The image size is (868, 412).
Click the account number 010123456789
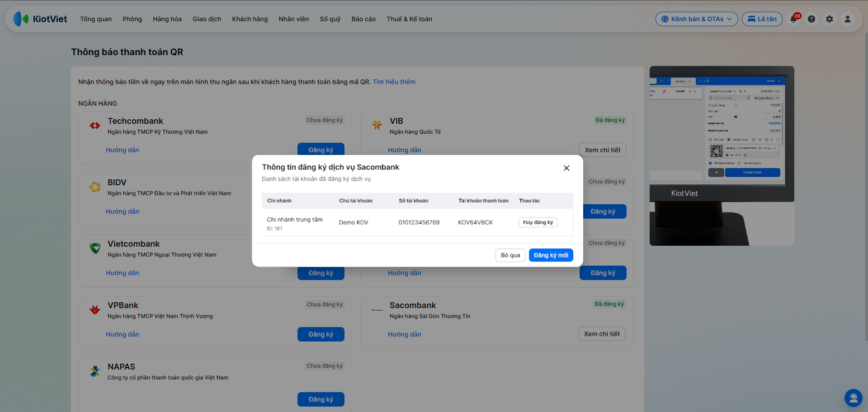tap(419, 222)
